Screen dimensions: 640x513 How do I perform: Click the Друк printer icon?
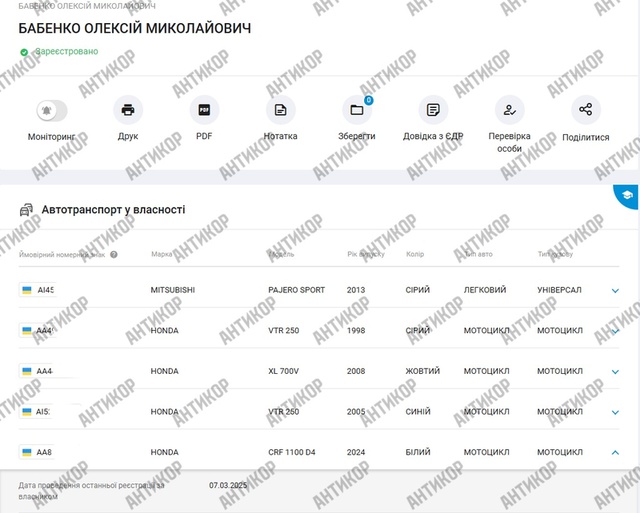(x=128, y=110)
